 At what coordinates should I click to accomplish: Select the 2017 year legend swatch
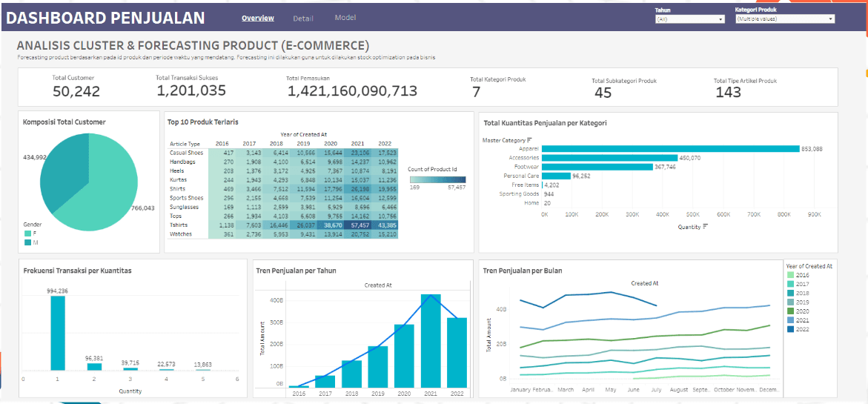(790, 284)
